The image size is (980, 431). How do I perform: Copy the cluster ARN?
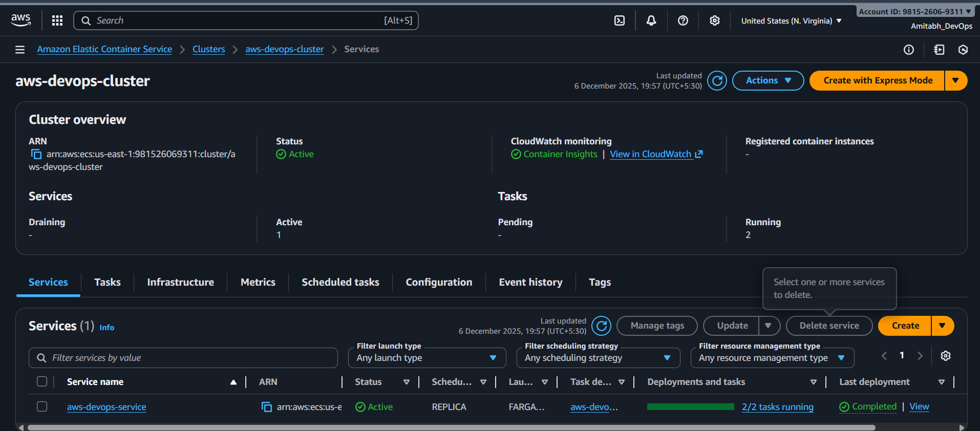36,154
